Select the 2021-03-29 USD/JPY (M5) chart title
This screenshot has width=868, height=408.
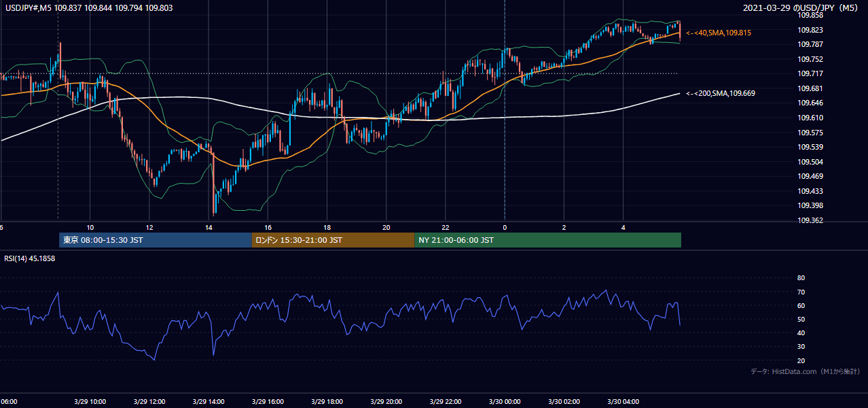[801, 8]
